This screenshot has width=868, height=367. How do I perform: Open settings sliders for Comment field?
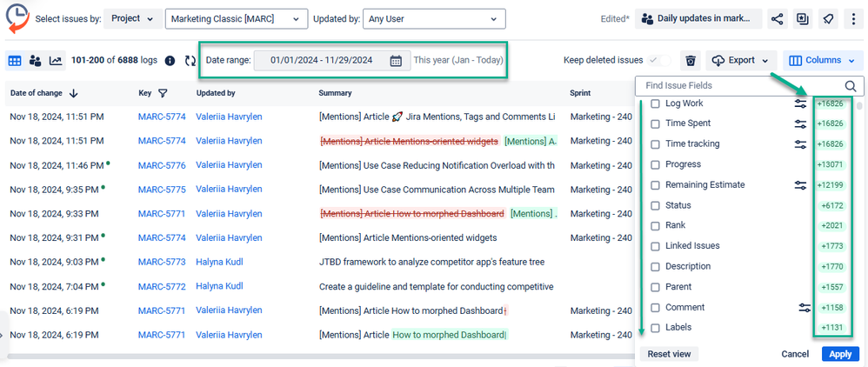(805, 308)
